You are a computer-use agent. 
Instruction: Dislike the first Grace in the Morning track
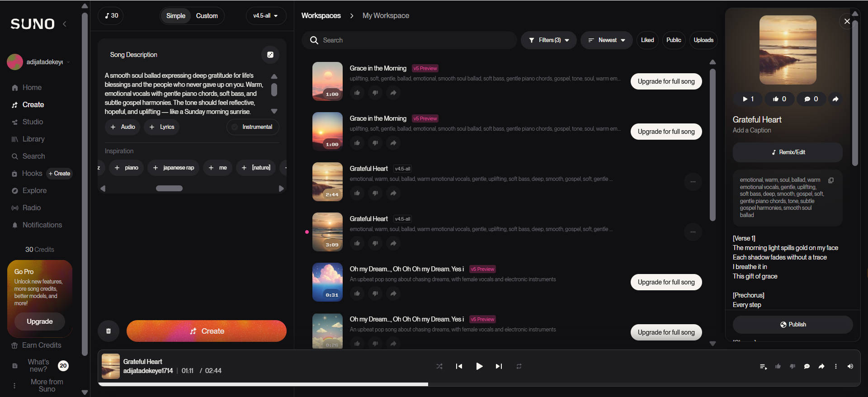[375, 93]
